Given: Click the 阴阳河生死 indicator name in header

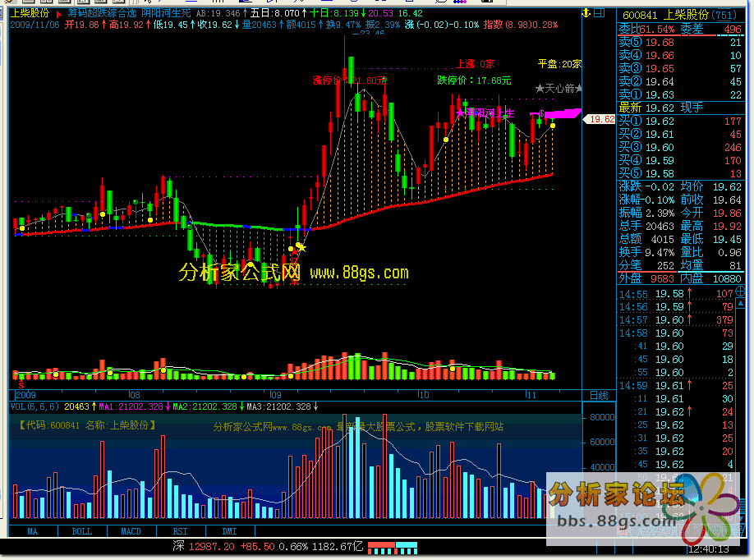Looking at the screenshot, I should point(166,14).
